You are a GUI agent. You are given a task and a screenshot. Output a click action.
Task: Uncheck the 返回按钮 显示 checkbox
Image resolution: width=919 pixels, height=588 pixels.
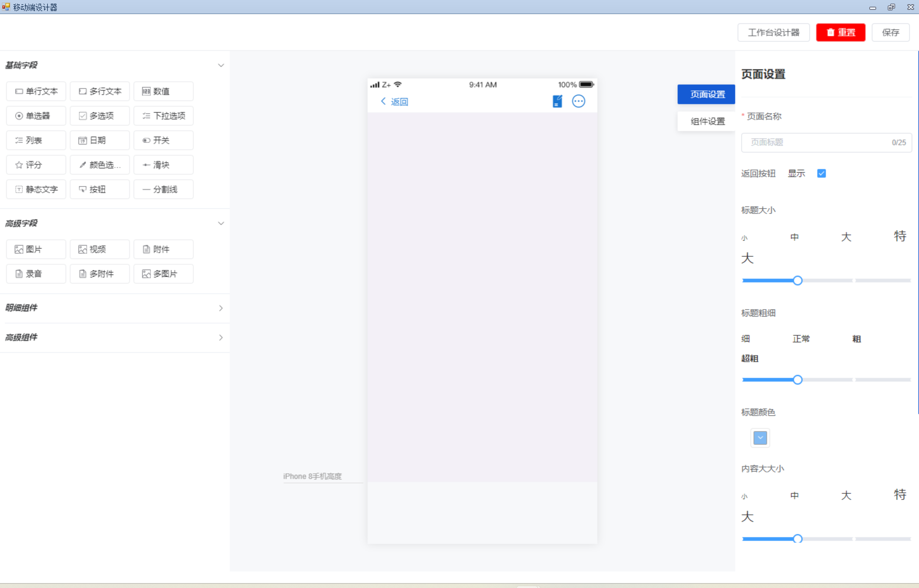pyautogui.click(x=821, y=174)
